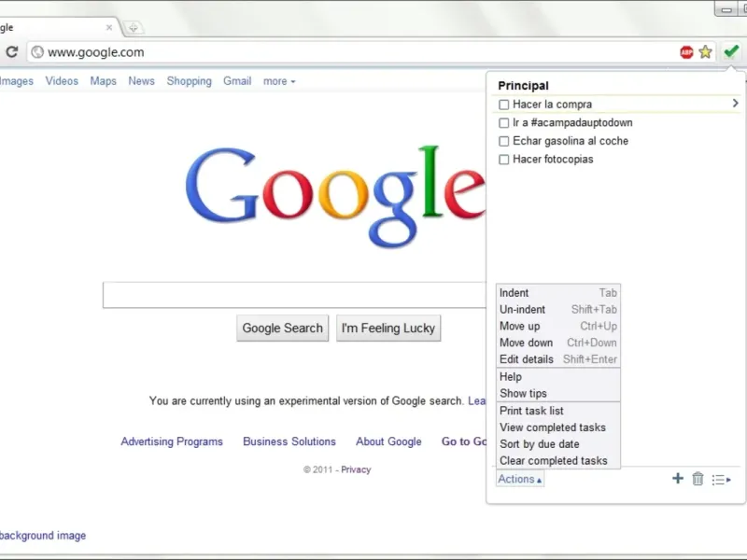Check the Ir a #acampadauptodown task
Screen dimensions: 747x560
pyautogui.click(x=503, y=123)
